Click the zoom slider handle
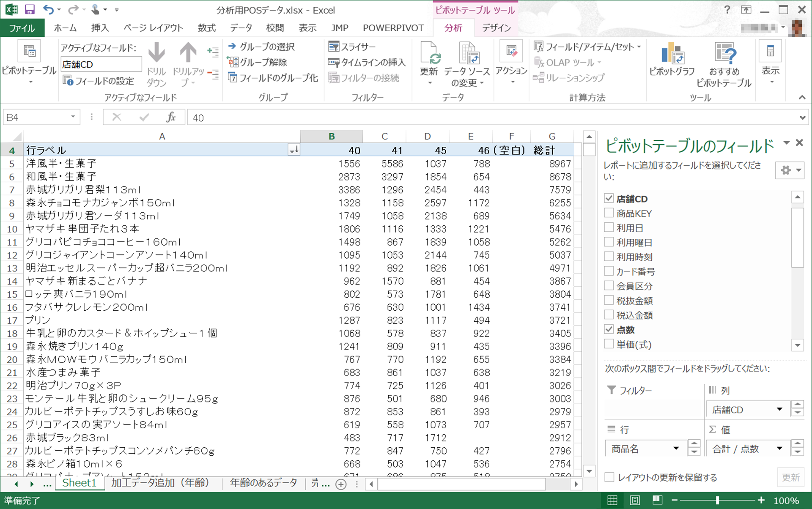The image size is (812, 509). 717,501
